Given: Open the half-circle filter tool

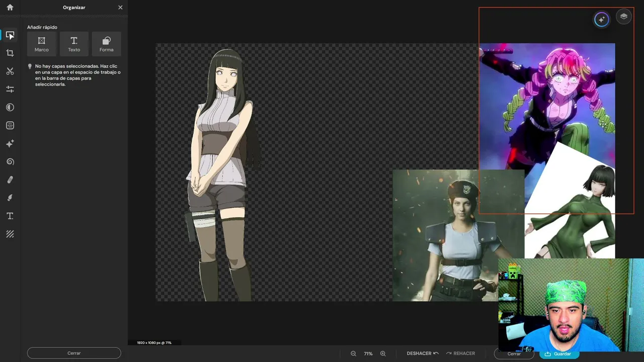Looking at the screenshot, I should [x=10, y=107].
